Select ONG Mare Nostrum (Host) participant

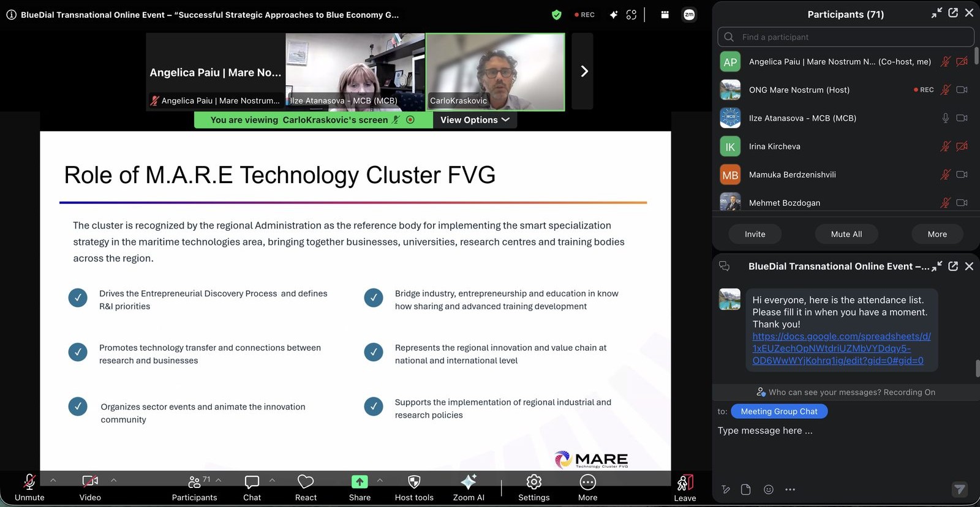846,89
